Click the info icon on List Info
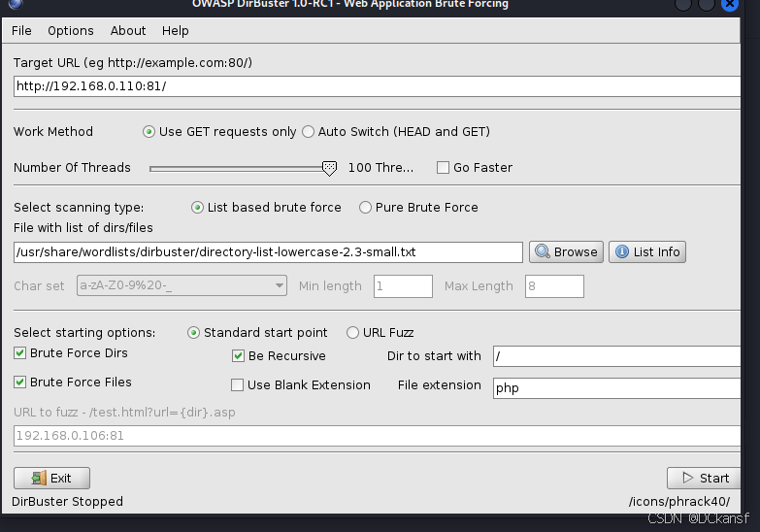760x532 pixels. 622,251
